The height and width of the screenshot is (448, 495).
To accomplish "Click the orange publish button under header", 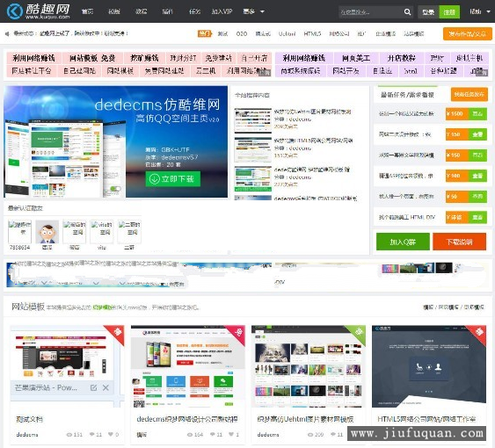I will 468,33.
